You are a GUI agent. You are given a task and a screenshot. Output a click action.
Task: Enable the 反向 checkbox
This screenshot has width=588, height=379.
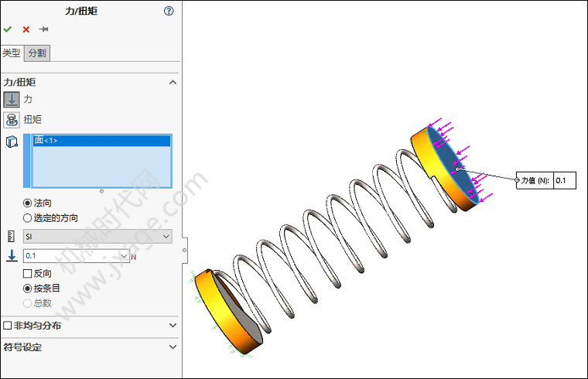27,273
